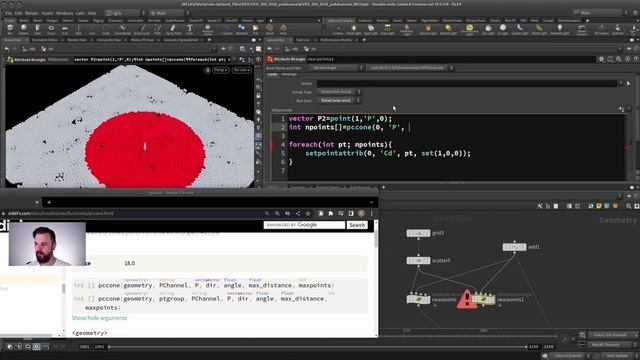640x360 pixels.
Task: Open the Help menu
Action: [x=92, y=13]
